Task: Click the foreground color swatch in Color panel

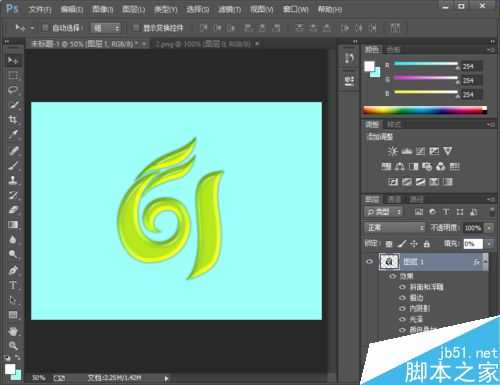Action: (x=369, y=66)
